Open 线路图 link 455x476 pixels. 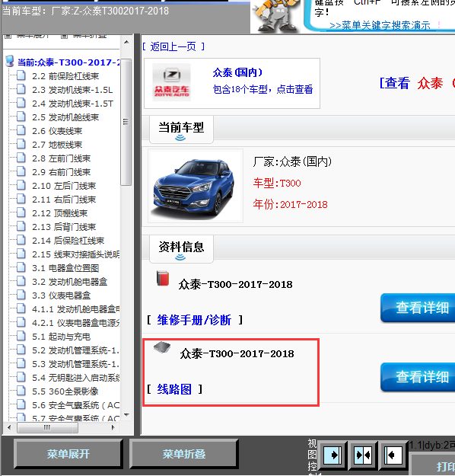[174, 389]
